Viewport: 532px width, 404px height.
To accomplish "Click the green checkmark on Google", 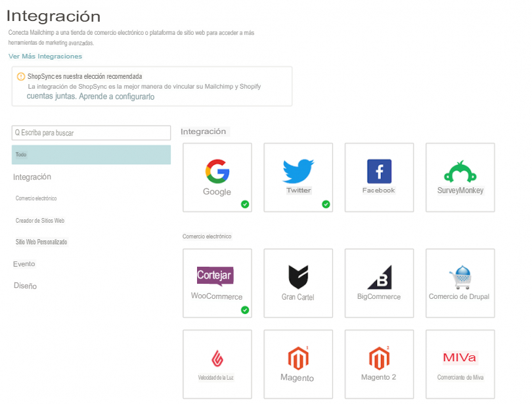I will click(245, 204).
